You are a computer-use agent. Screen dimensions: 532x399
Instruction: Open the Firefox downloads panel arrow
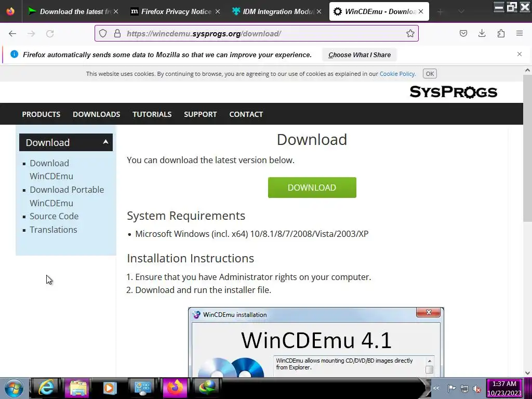tap(482, 33)
